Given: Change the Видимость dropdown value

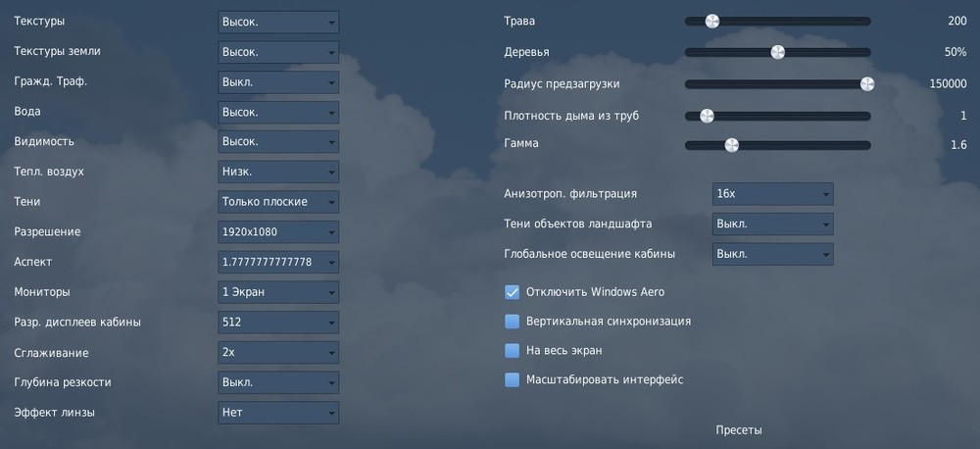Looking at the screenshot, I should coord(278,142).
